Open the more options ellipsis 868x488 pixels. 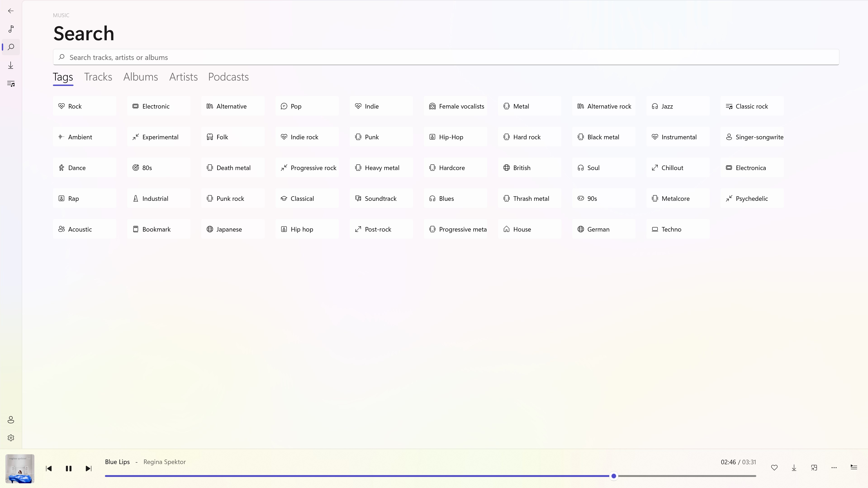click(834, 467)
